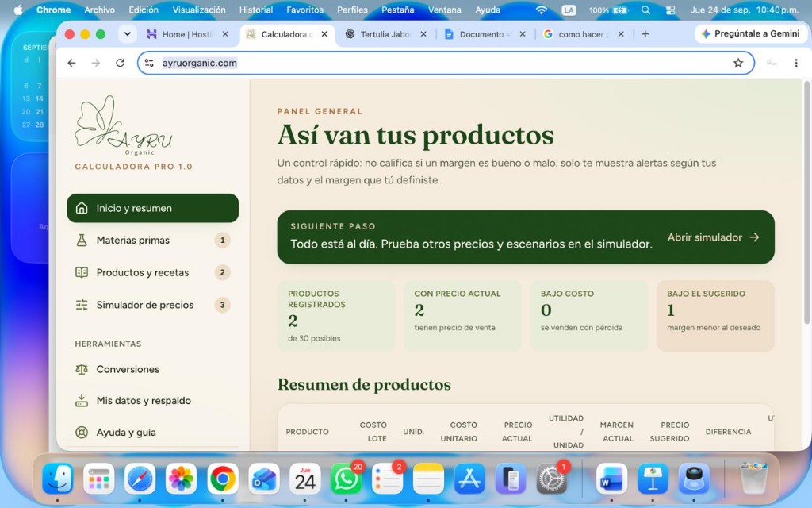
Task: Open the Visualización menu
Action: coord(199,10)
